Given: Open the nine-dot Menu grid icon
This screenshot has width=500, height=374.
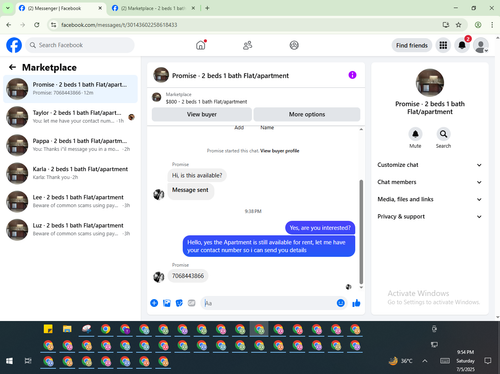Looking at the screenshot, I should tap(443, 45).
